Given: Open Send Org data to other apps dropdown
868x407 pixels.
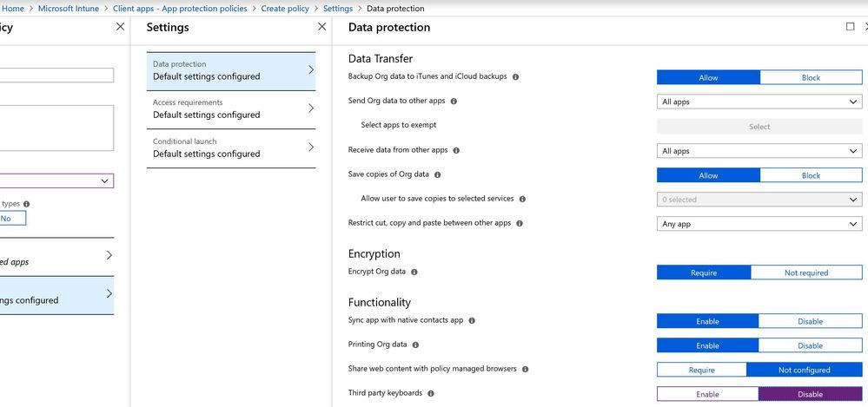Looking at the screenshot, I should 759,102.
